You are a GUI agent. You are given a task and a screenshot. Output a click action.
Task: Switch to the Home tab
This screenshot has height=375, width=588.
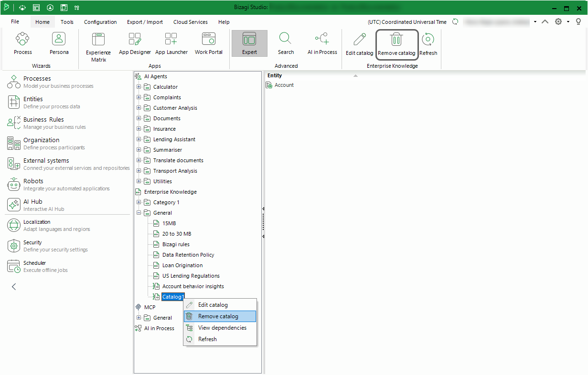pos(43,22)
